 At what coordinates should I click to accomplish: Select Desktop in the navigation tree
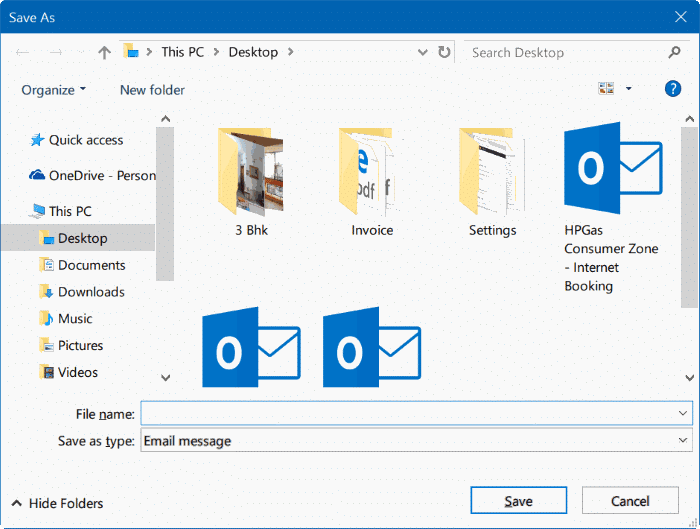coord(78,238)
